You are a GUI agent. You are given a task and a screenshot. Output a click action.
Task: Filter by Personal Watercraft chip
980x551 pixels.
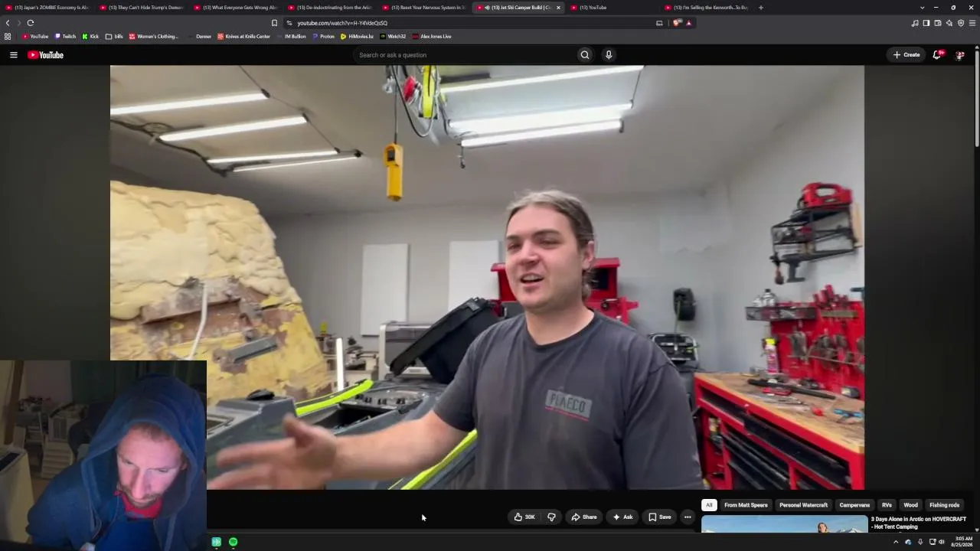[x=803, y=505]
